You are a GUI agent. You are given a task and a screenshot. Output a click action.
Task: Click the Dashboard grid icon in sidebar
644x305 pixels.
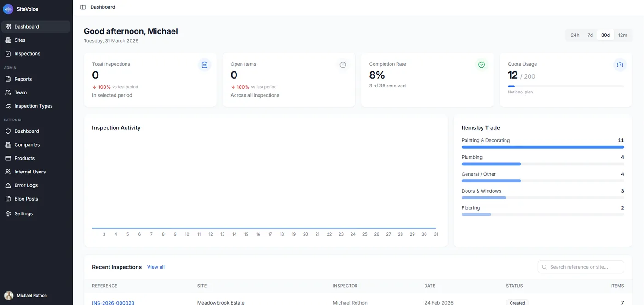tap(8, 27)
